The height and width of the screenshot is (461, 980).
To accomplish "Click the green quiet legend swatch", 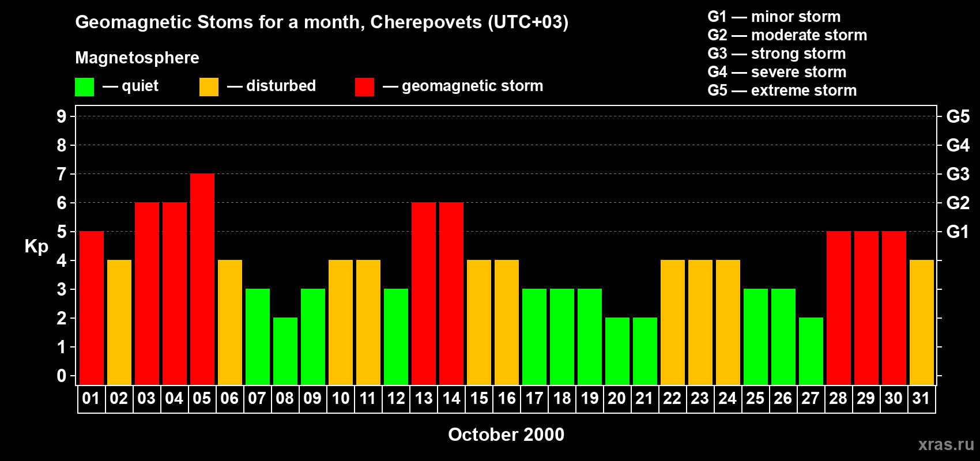I will click(x=84, y=87).
